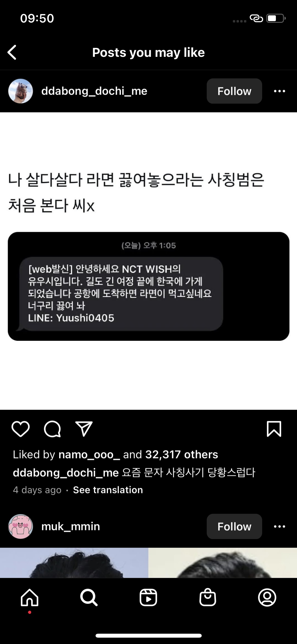Open Search tab with magnifier icon
This screenshot has height=644, width=297.
(x=89, y=597)
